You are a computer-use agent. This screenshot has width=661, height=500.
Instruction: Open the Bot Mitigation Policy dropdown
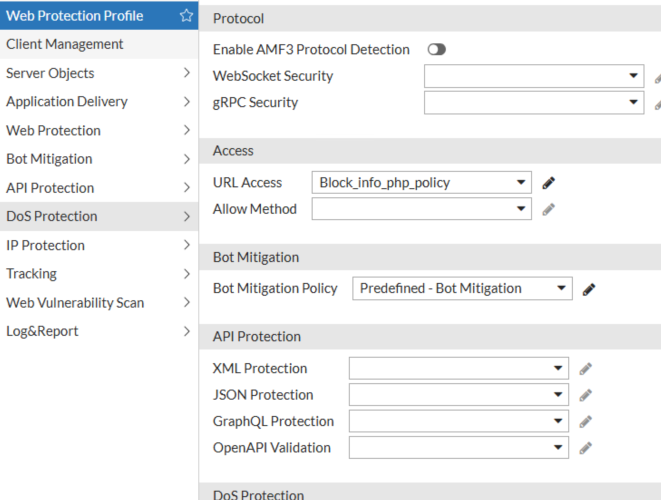click(x=462, y=289)
